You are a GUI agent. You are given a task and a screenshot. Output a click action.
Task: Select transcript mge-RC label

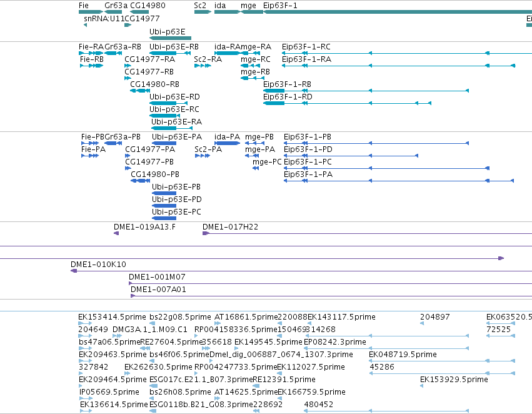pos(256,59)
